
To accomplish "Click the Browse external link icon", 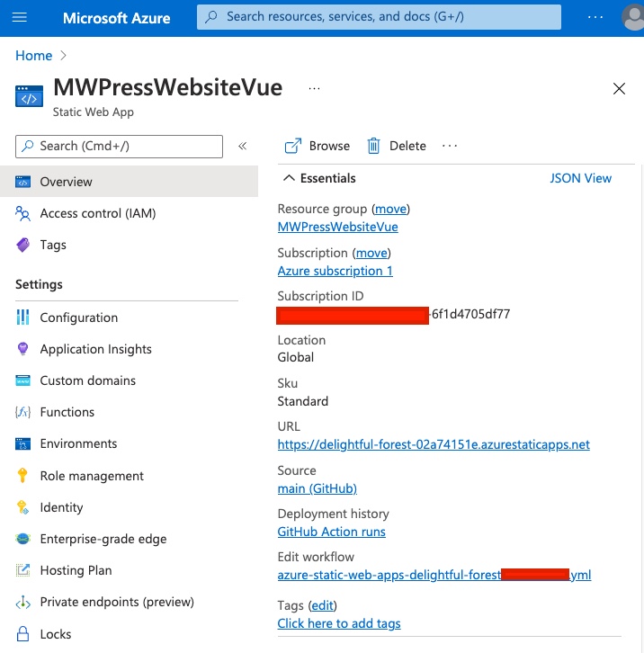I will tap(293, 146).
